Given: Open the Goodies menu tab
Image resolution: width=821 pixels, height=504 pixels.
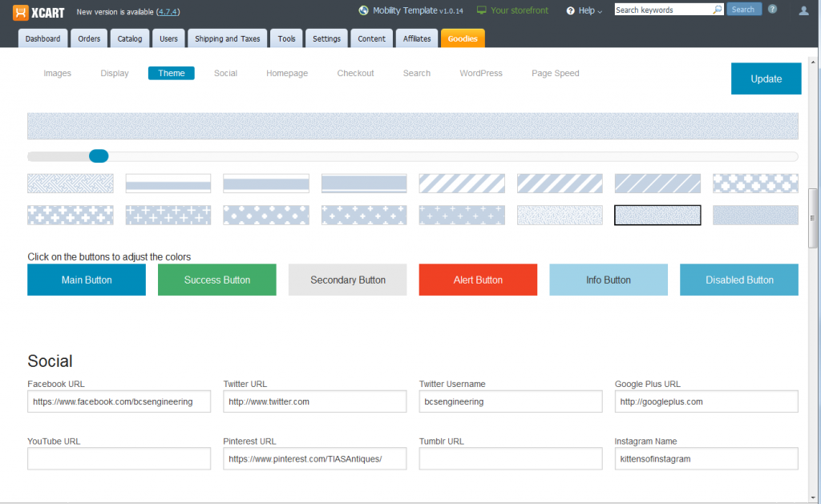Looking at the screenshot, I should [x=462, y=38].
